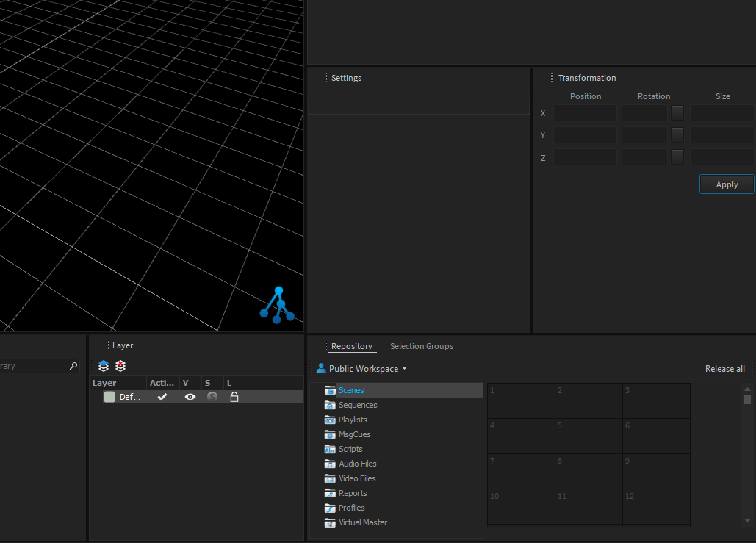Select the Playlists folder icon

click(x=330, y=420)
